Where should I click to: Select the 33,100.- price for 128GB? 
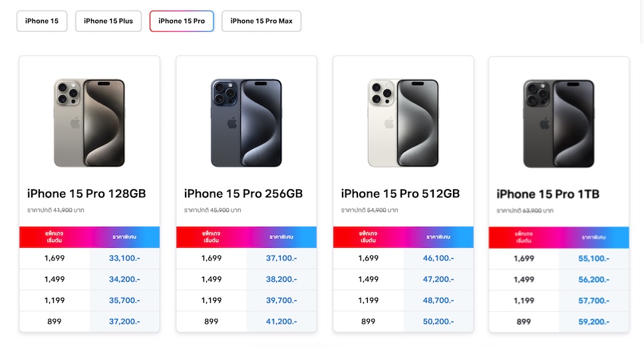pos(124,258)
